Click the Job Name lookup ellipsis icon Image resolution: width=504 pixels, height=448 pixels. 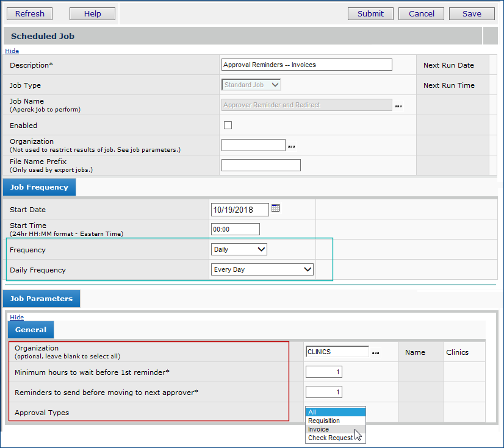[398, 105]
